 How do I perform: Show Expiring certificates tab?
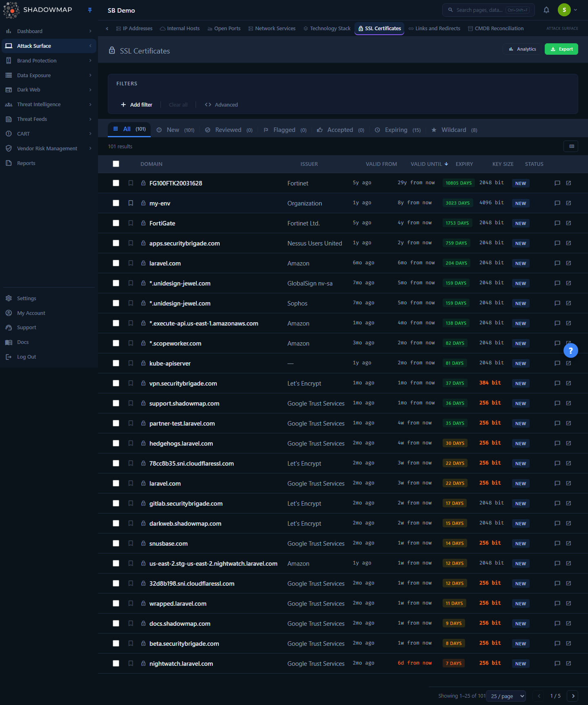pyautogui.click(x=398, y=130)
